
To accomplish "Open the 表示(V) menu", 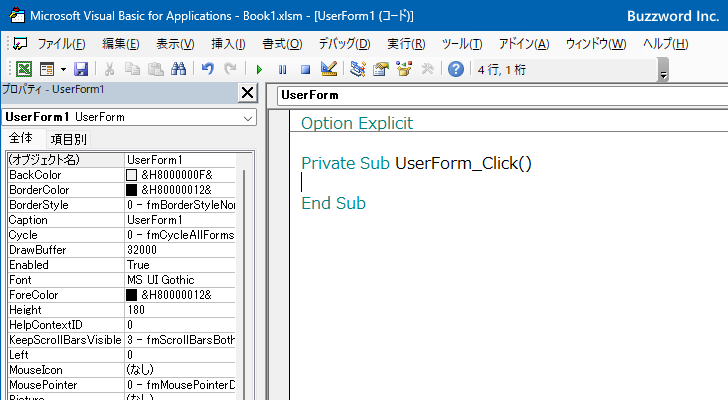I will [175, 44].
